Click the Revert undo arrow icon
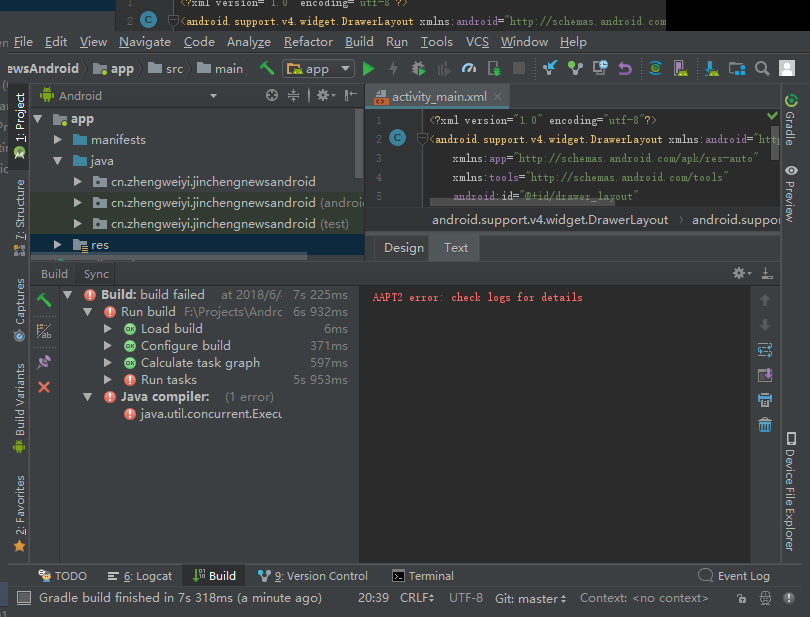Screen dimensions: 810x617 [x=625, y=68]
